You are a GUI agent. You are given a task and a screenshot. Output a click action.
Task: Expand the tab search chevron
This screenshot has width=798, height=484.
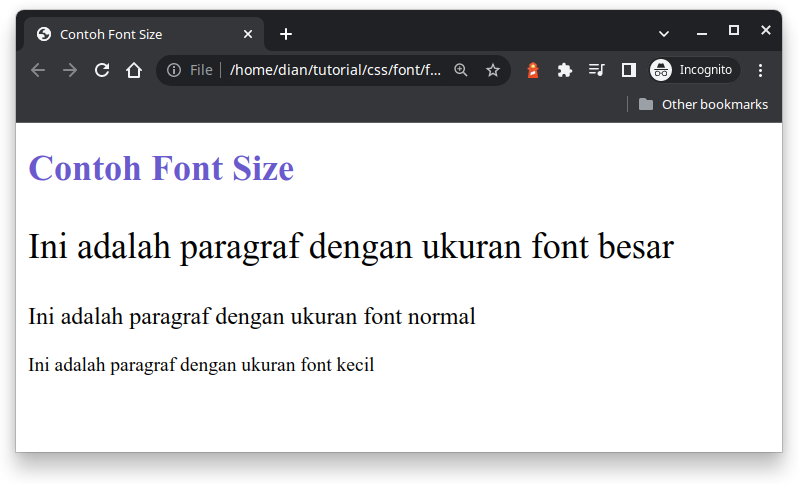(664, 34)
